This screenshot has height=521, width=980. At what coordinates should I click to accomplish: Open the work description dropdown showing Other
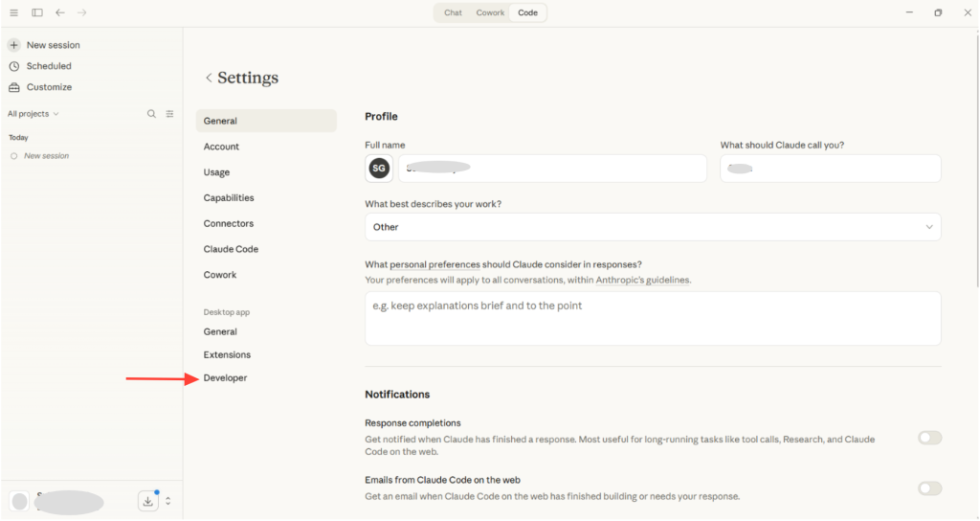click(x=653, y=227)
